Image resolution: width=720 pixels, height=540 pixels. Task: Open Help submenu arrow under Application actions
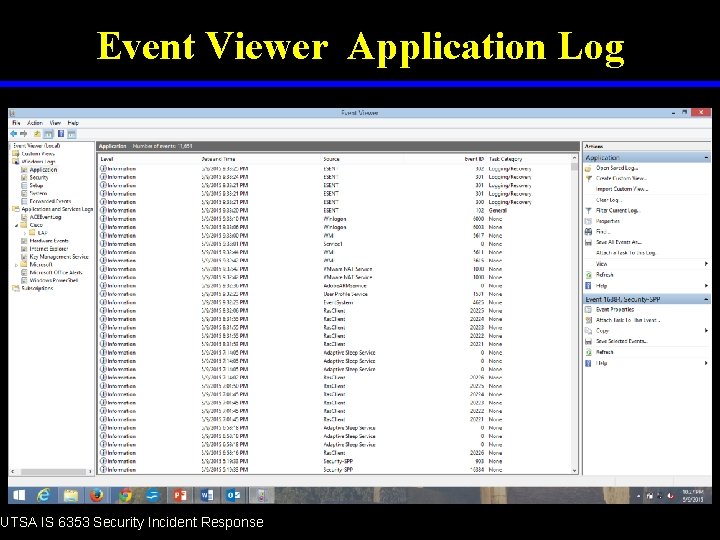[706, 286]
